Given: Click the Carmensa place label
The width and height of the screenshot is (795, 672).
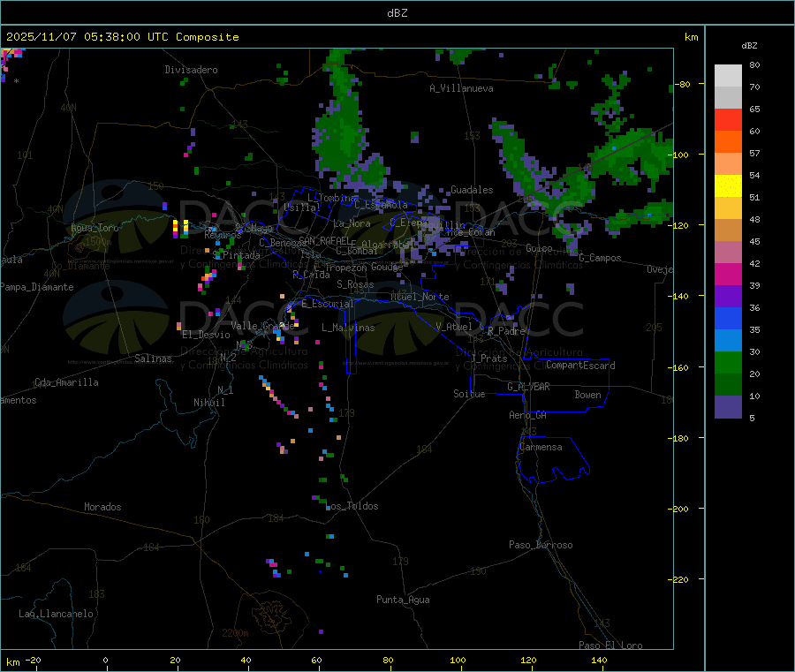Looking at the screenshot, I should point(541,447).
